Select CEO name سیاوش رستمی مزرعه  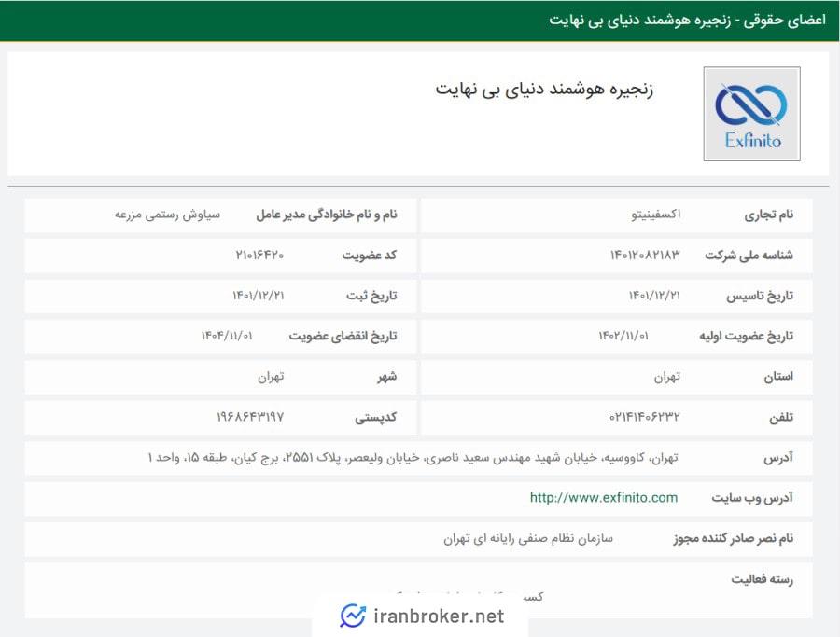pos(167,215)
